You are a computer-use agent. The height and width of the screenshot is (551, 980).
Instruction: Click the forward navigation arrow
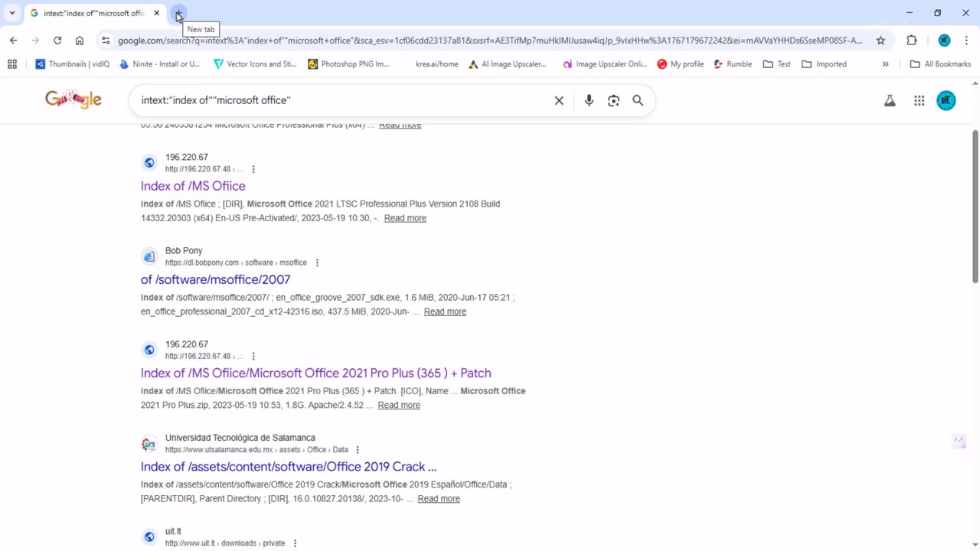[35, 41]
